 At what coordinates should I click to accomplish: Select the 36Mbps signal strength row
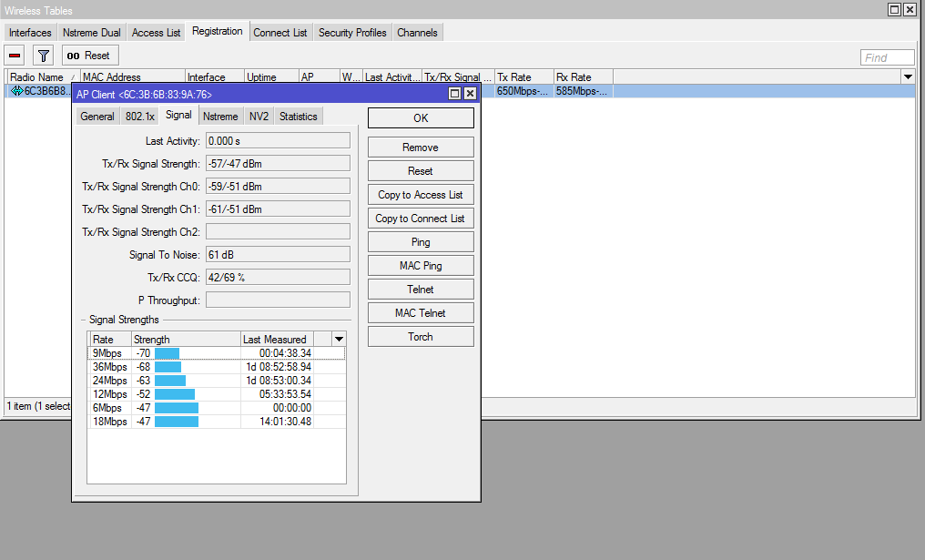tap(217, 366)
